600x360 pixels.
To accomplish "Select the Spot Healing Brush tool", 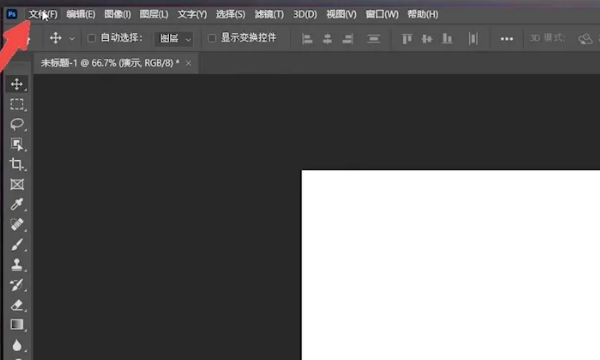I will (17, 224).
